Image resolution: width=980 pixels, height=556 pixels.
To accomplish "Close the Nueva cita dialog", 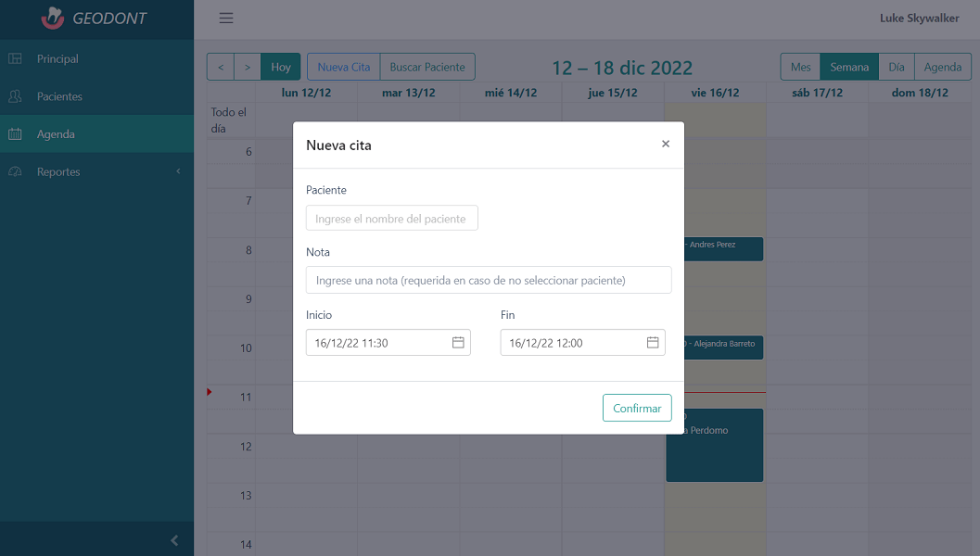I will 666,144.
